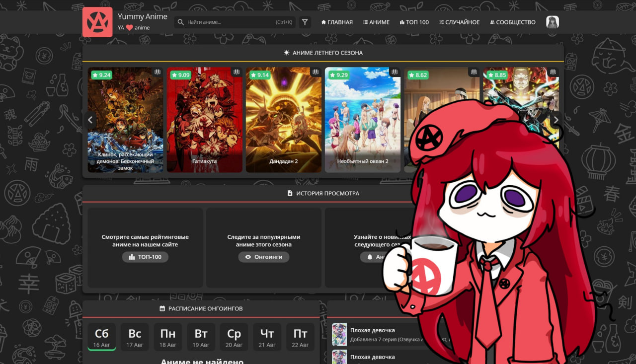
Task: Click the 9.24 star rating badge
Action: (102, 75)
